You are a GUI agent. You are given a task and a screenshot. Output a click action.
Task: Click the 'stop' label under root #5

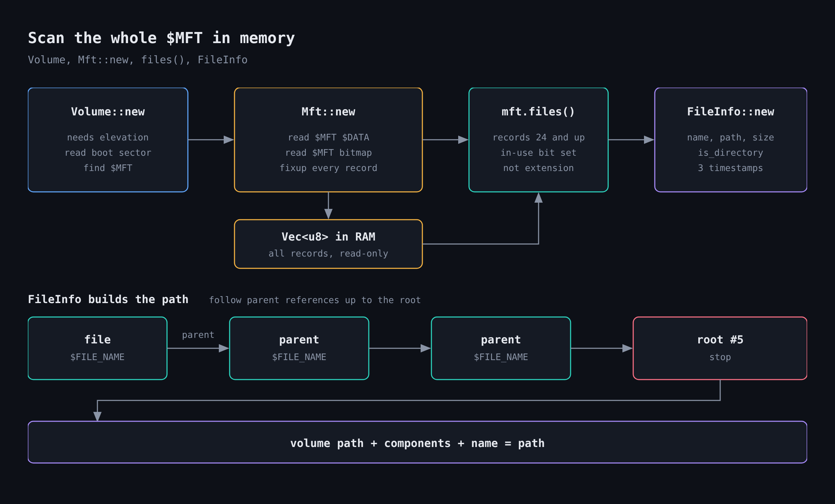pos(720,357)
